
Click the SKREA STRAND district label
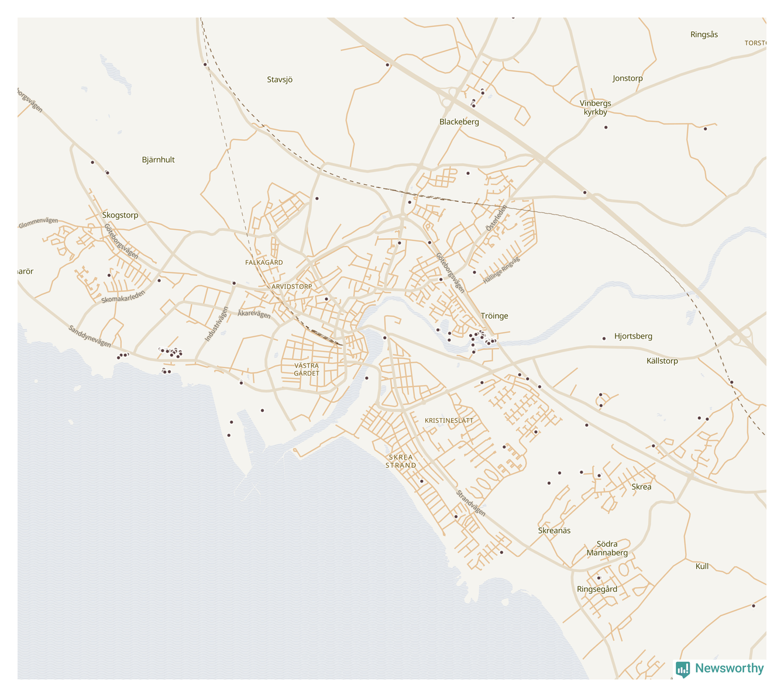(x=401, y=461)
